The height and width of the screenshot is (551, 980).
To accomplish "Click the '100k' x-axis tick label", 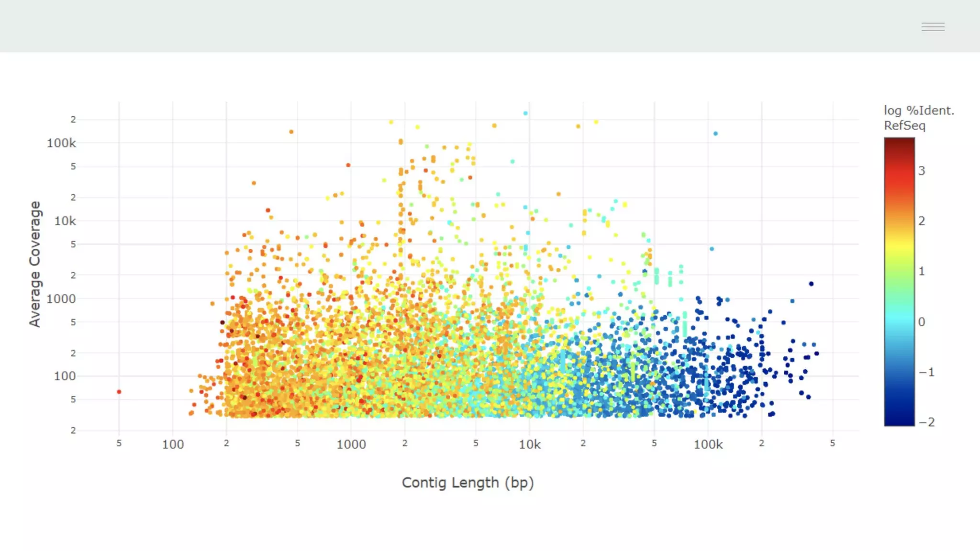I will coord(708,444).
